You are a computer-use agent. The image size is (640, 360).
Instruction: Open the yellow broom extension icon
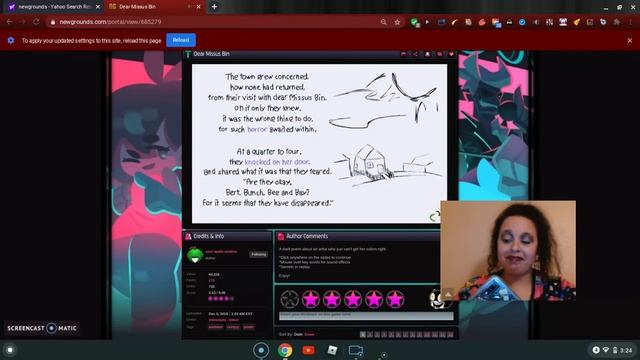point(576,22)
